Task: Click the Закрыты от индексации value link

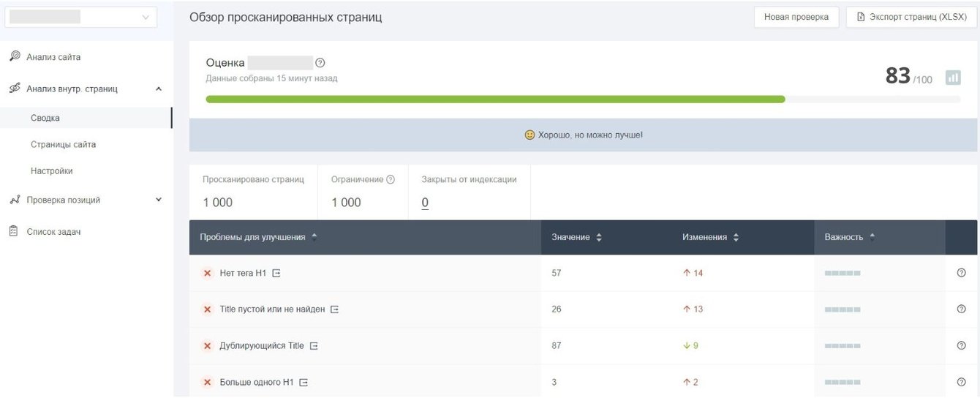Action: pos(425,203)
